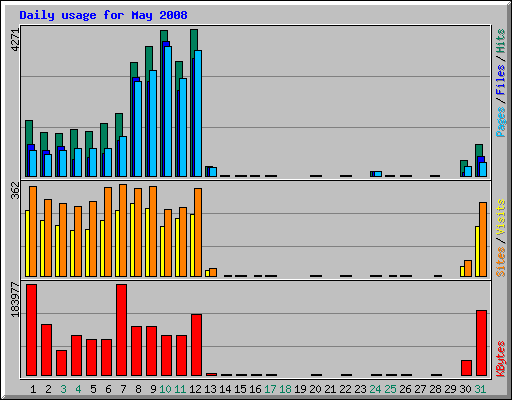512x400 pixels.
Task: Select the yellow 'Visits' legend label
Action: tap(500, 217)
